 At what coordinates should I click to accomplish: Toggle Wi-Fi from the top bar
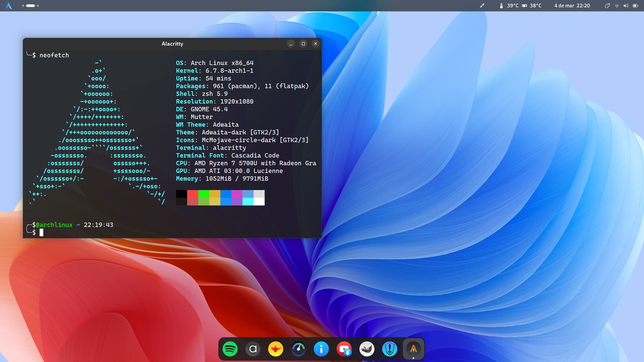[617, 6]
